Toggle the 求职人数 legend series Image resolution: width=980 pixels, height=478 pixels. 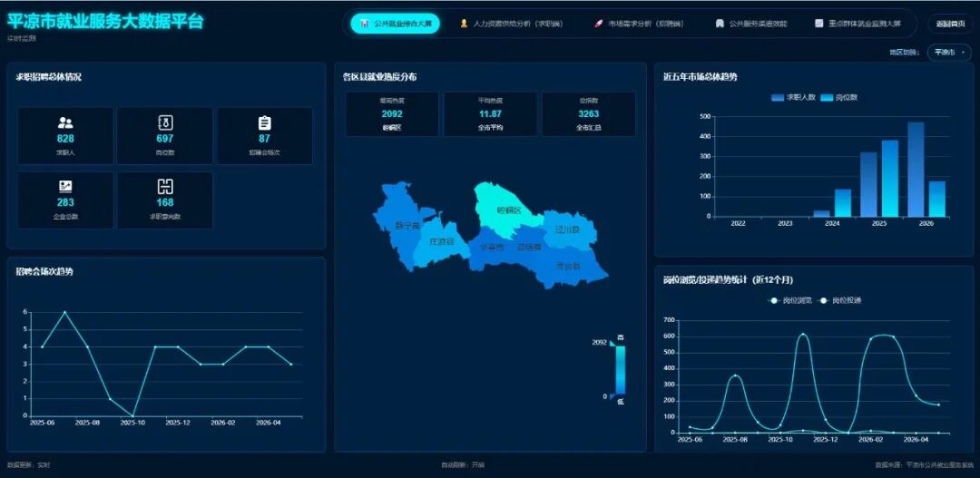point(792,97)
